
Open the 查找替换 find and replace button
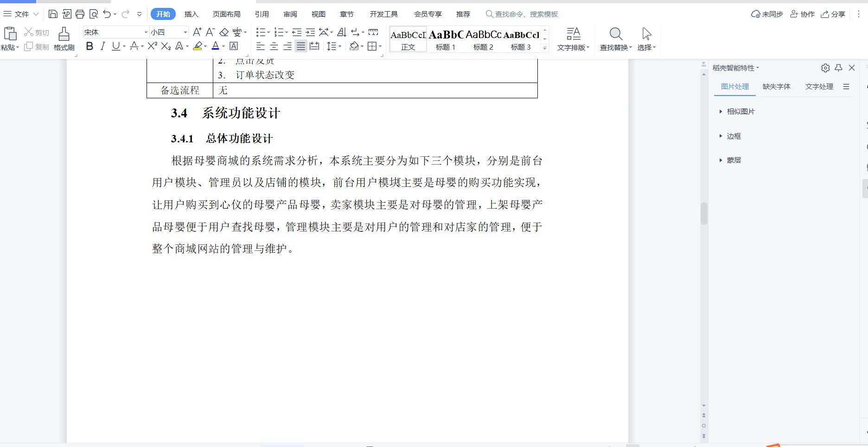[x=616, y=39]
